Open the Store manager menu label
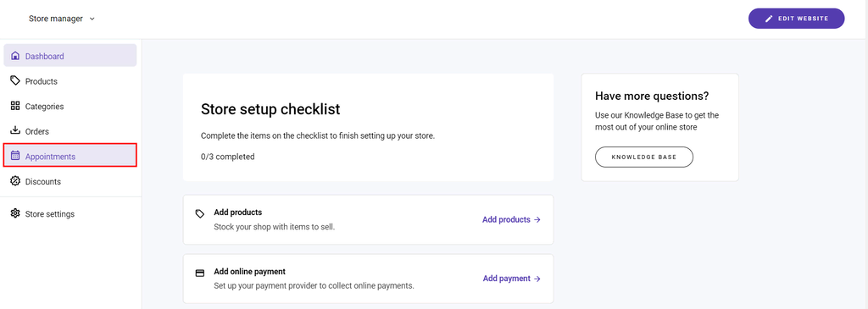The height and width of the screenshot is (309, 868). tap(56, 19)
